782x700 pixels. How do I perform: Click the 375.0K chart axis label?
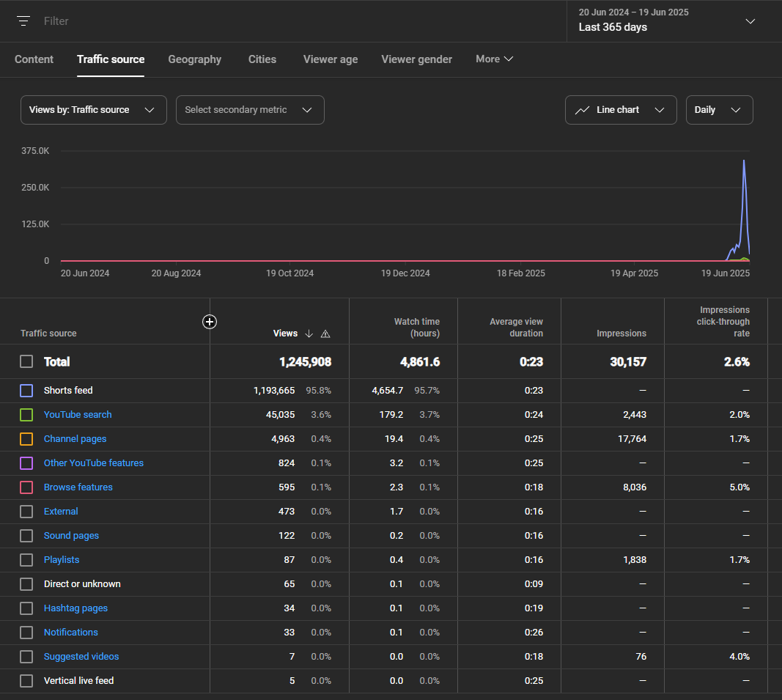click(35, 151)
